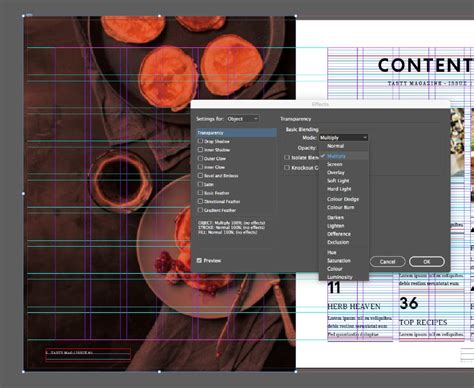This screenshot has width=474, height=388.
Task: Select the HERB HEAVEN heading text
Action: pos(354,306)
